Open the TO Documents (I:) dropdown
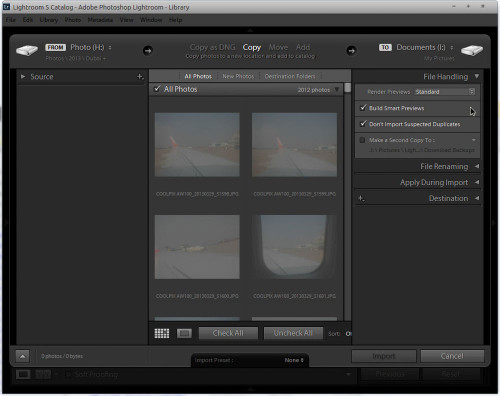 pos(425,47)
